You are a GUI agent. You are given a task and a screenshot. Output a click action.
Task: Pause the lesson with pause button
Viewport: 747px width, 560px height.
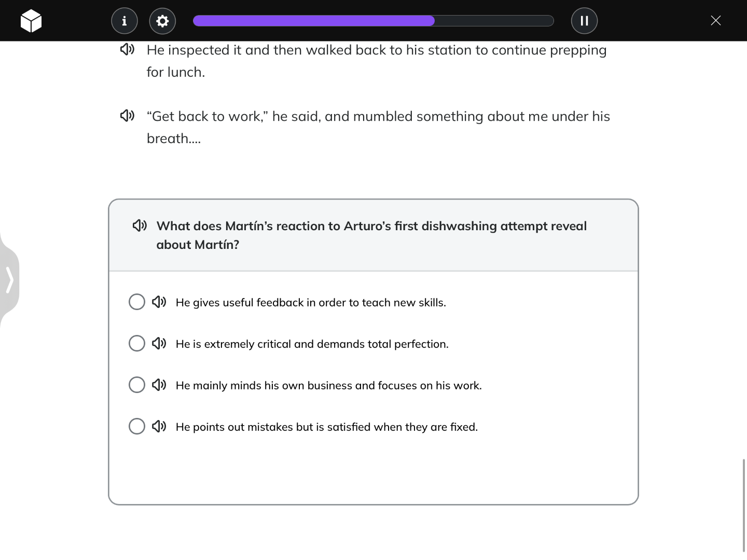(x=584, y=21)
